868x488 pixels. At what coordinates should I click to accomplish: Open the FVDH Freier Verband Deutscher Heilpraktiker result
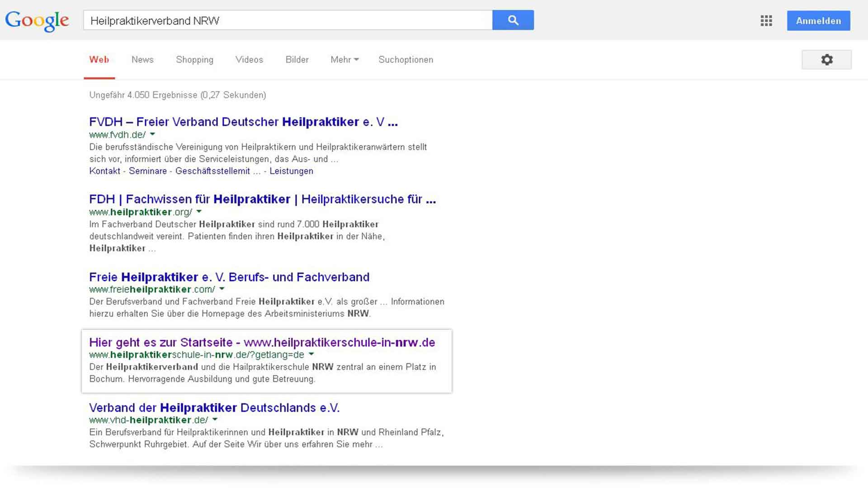[243, 122]
